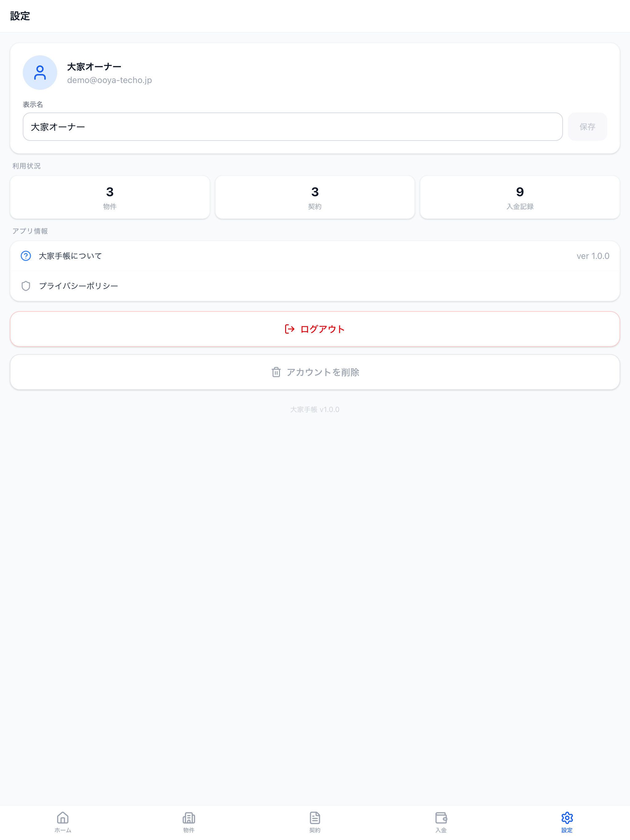Select the 設定 gear icon tab
The height and width of the screenshot is (840, 630).
tap(567, 822)
